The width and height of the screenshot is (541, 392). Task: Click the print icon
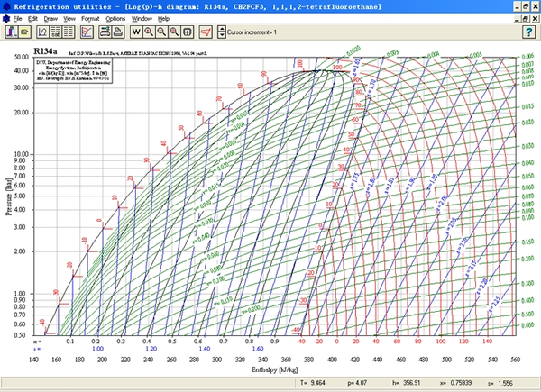(x=117, y=32)
